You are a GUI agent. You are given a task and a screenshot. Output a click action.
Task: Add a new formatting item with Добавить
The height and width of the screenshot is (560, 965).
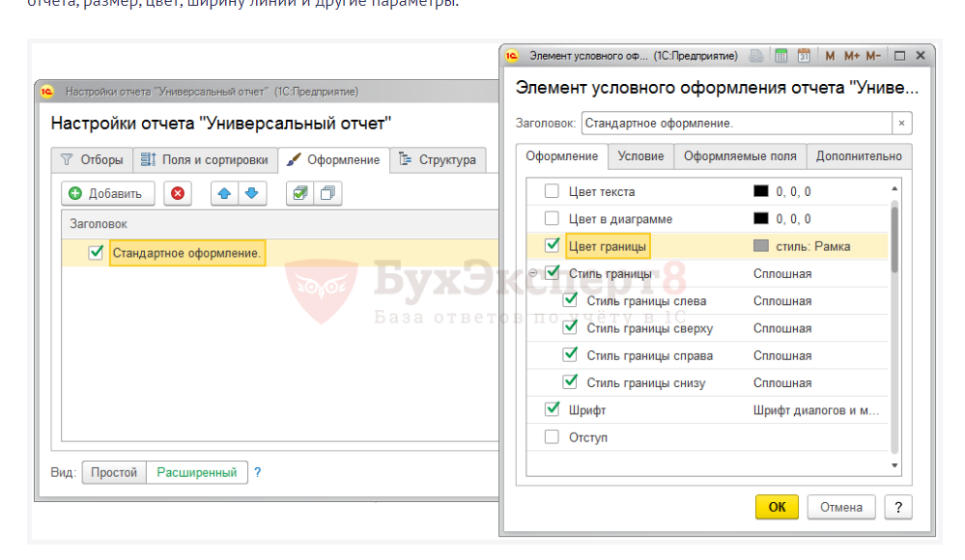[107, 193]
